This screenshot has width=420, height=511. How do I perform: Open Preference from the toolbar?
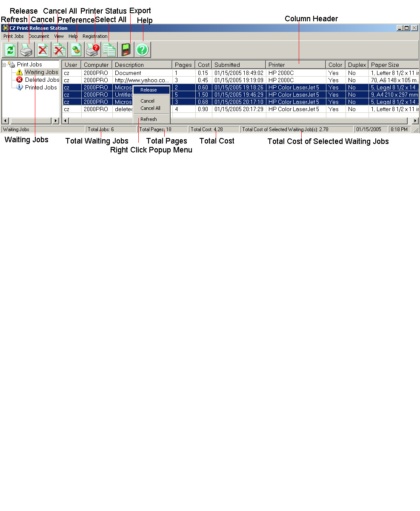[x=76, y=50]
